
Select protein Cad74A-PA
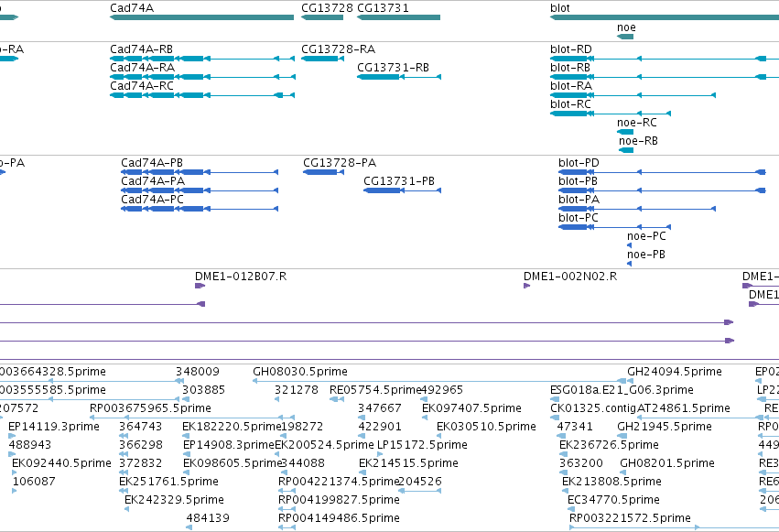(200, 190)
